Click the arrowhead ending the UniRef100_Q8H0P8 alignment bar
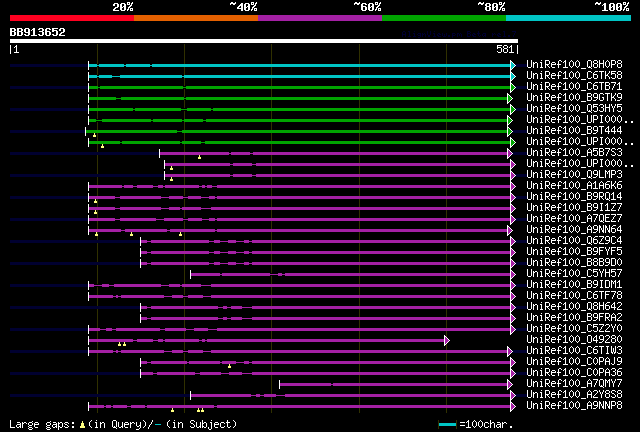The width and height of the screenshot is (640, 432). click(x=513, y=65)
